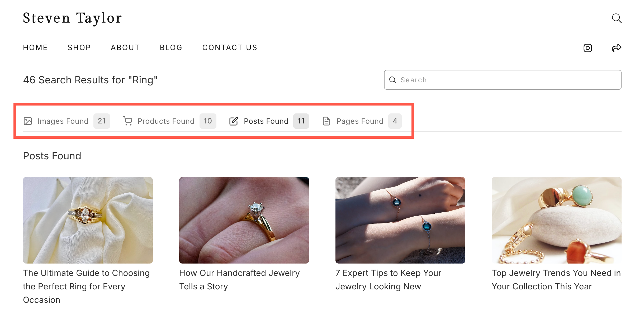
Task: Click title 'How Our Handcrafted Jewelry Tells a Story'
Action: pyautogui.click(x=240, y=280)
